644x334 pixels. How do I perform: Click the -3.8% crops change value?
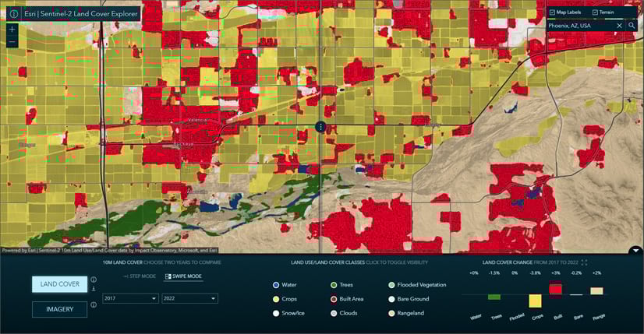[535, 272]
